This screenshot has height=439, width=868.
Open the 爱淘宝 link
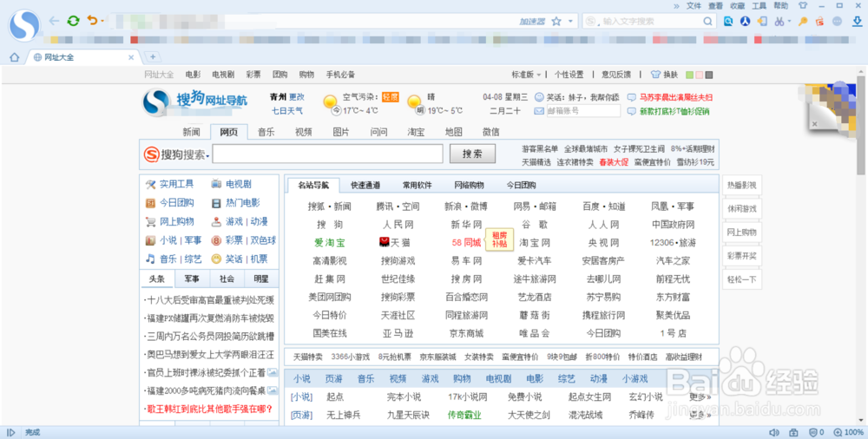[329, 242]
